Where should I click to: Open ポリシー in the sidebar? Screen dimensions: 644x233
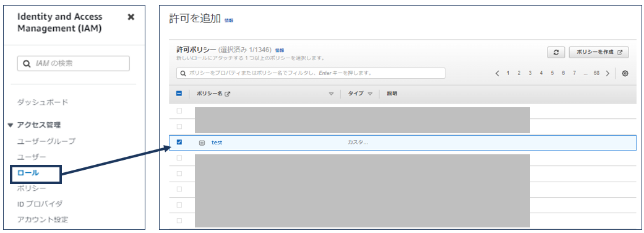(x=32, y=188)
